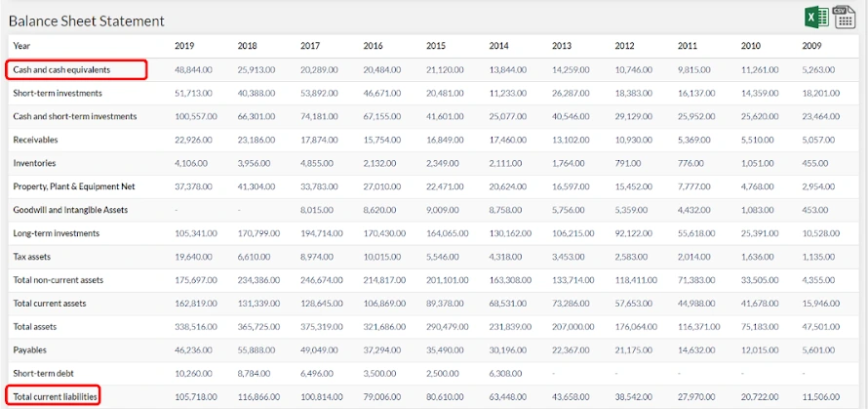This screenshot has height=409, width=868.
Task: Click the 2009 year column header
Action: pos(811,46)
